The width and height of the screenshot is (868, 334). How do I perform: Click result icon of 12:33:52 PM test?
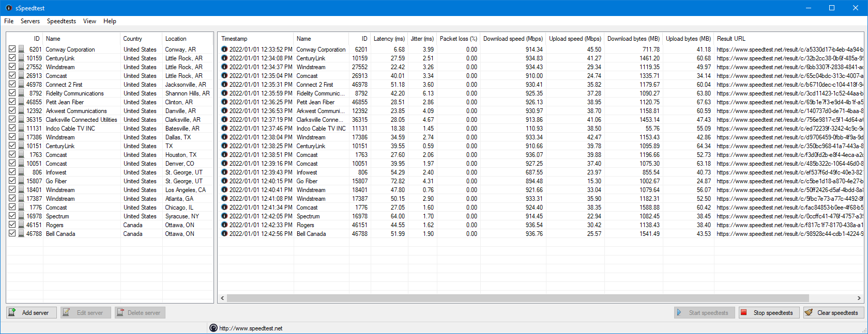(x=224, y=50)
